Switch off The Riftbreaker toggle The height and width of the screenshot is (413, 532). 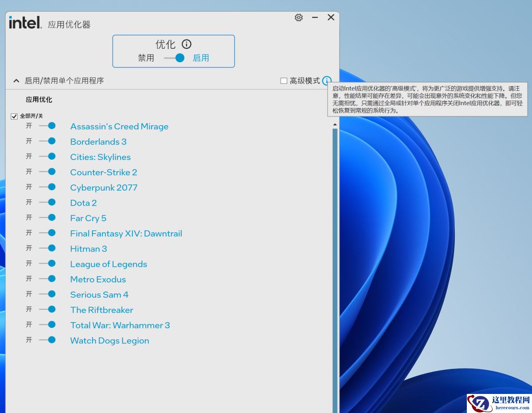click(47, 309)
